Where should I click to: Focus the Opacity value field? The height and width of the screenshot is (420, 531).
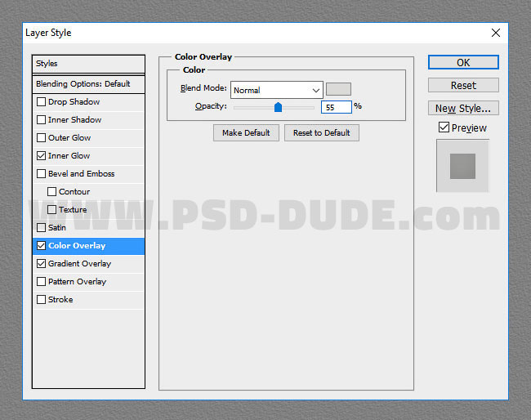(x=337, y=107)
